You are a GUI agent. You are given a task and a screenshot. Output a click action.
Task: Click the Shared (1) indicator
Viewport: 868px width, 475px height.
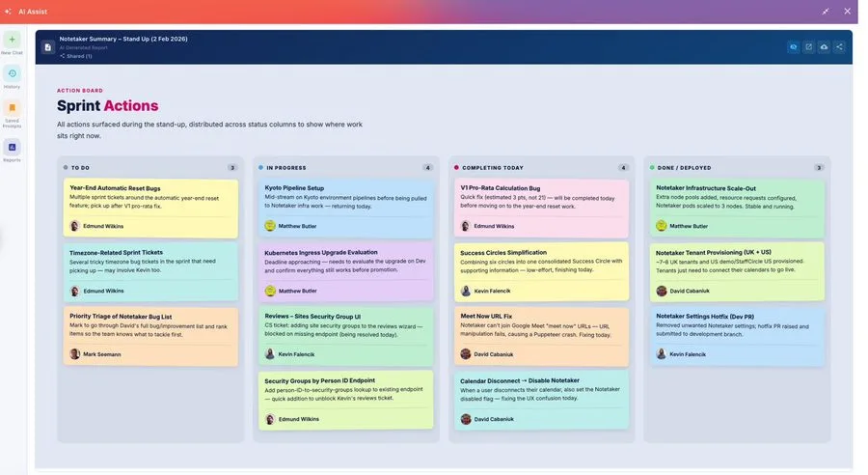[76, 56]
